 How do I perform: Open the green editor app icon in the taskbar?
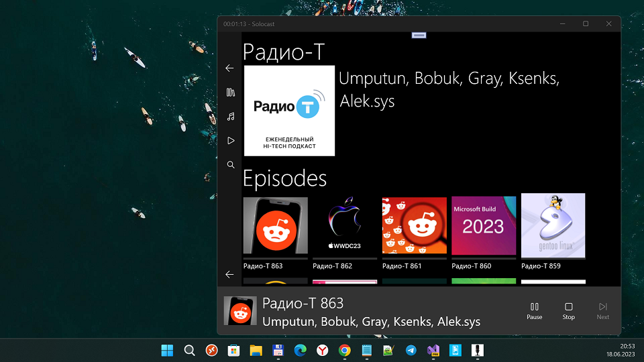coord(388,351)
